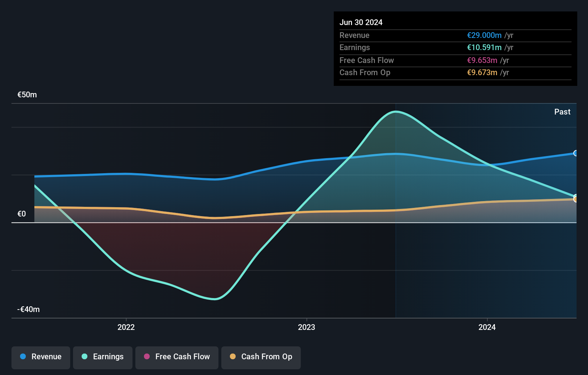Click the €9.673m cash from op value
588x375 pixels.
point(482,73)
